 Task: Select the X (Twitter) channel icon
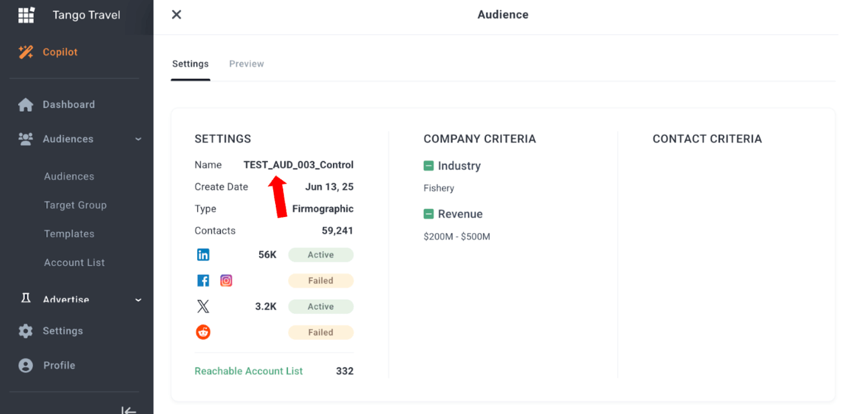tap(203, 306)
